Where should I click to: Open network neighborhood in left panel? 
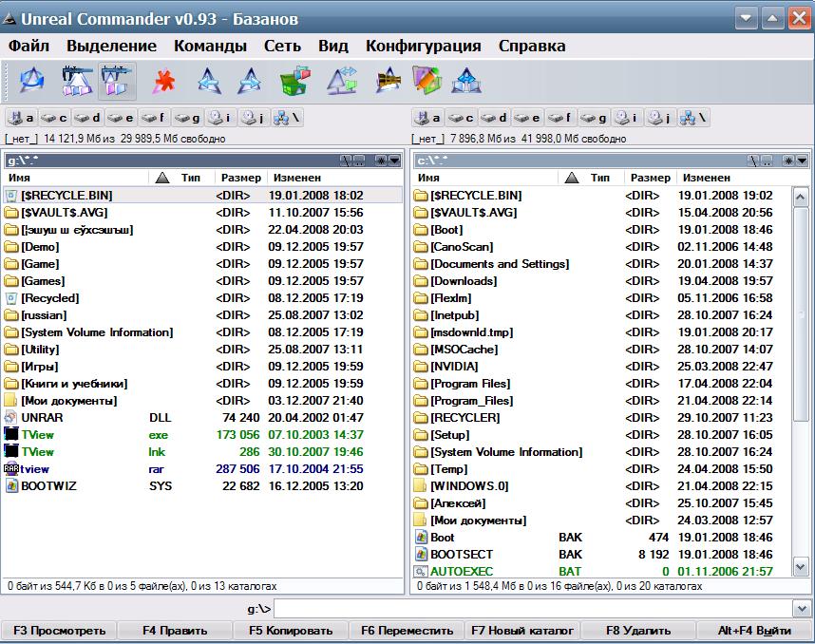click(x=287, y=118)
